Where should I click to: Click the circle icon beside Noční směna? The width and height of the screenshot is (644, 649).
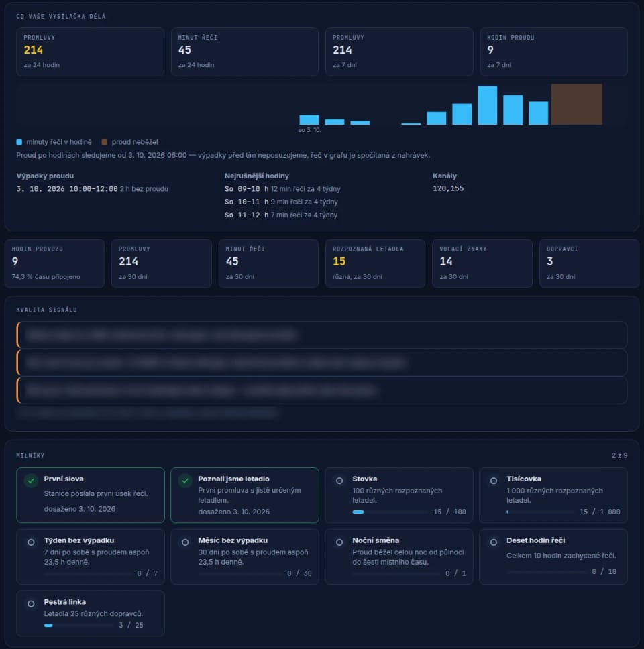pyautogui.click(x=339, y=542)
